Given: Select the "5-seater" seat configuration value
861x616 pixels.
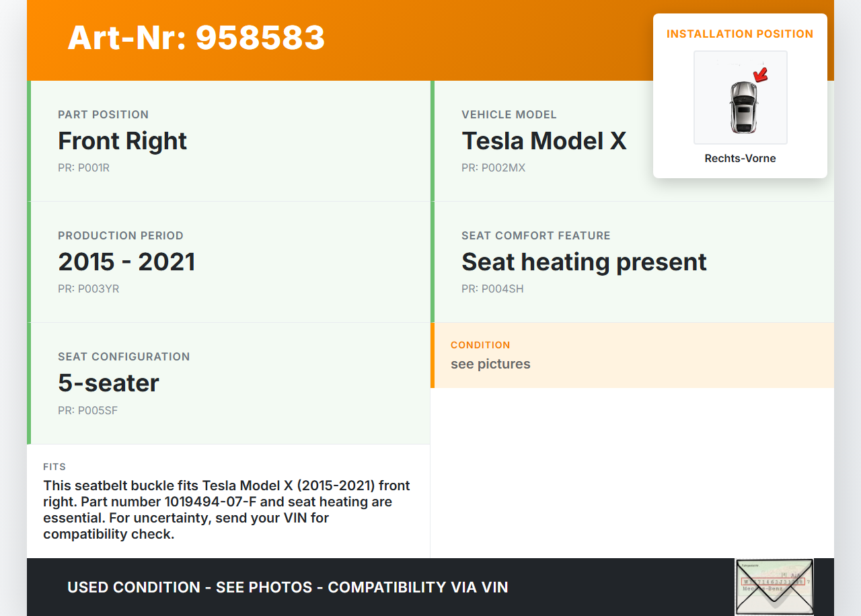Looking at the screenshot, I should (x=108, y=383).
